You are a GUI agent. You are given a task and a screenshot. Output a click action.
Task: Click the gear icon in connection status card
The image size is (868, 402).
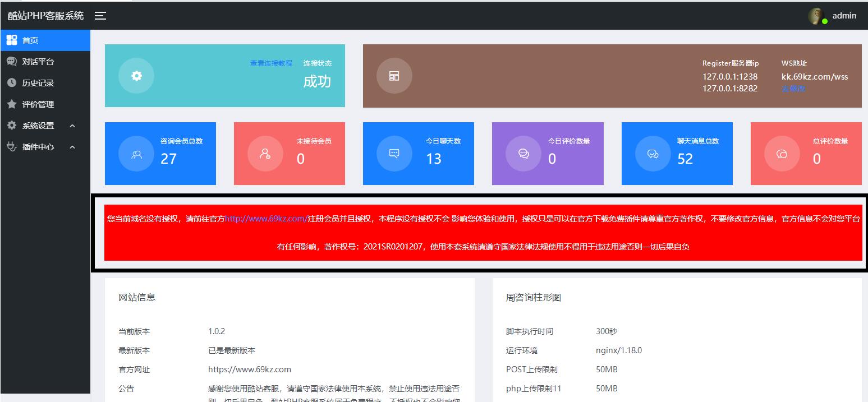pos(136,76)
